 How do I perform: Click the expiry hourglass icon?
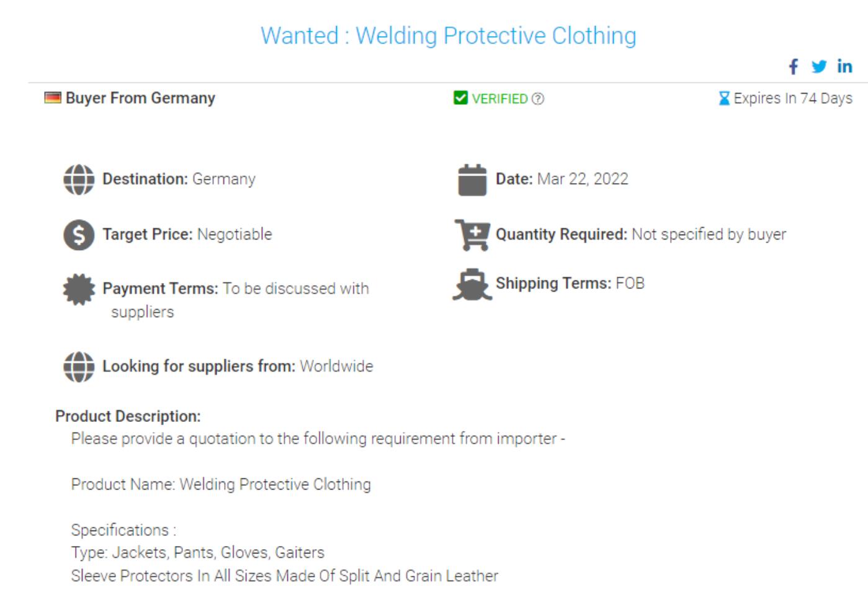click(724, 99)
